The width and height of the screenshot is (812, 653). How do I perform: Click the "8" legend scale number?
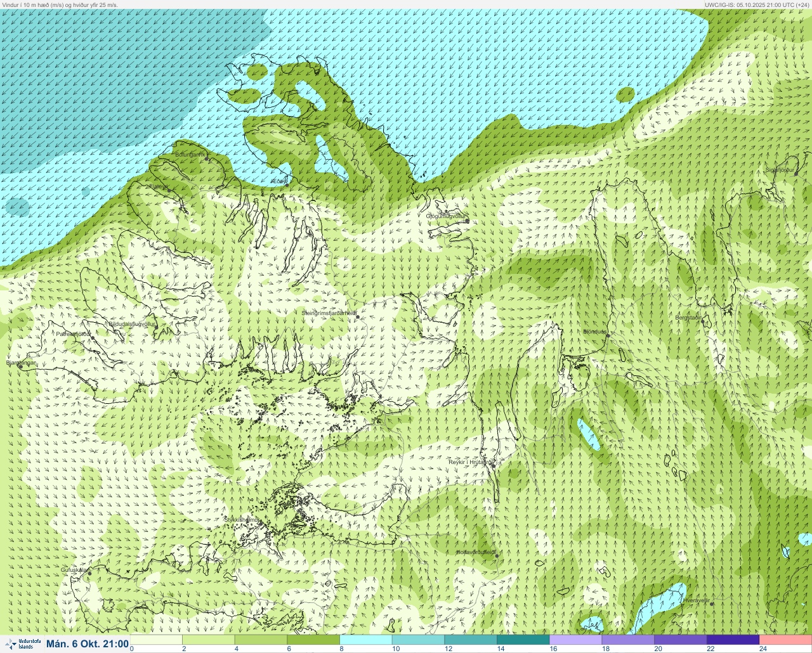click(x=341, y=649)
